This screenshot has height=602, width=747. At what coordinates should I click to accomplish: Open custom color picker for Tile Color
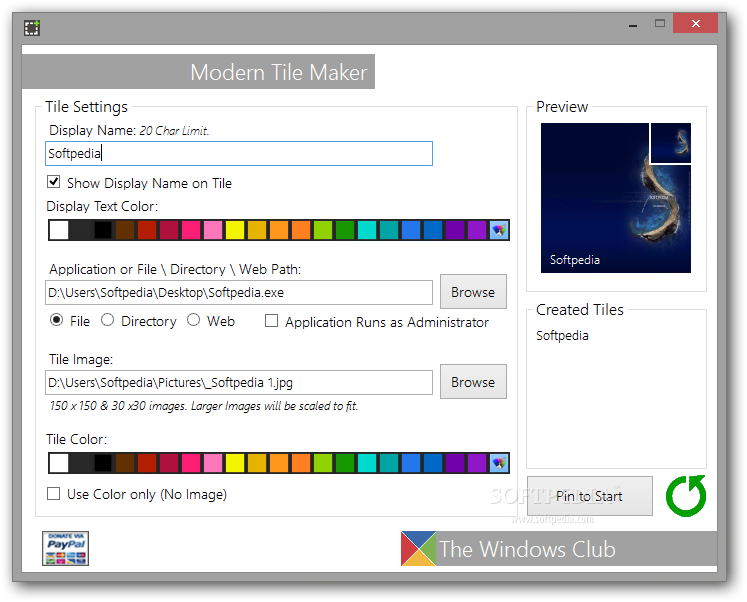point(499,463)
